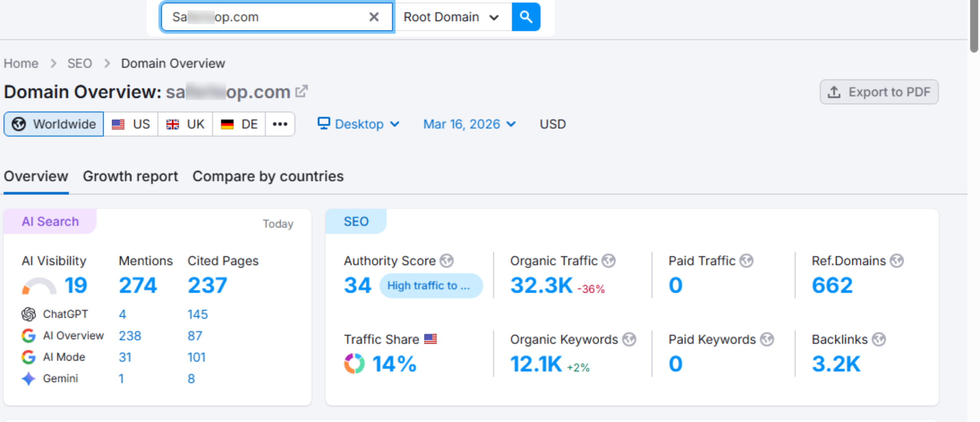The height and width of the screenshot is (422, 980).
Task: Click the AI Visibility gauge
Action: coord(39,284)
